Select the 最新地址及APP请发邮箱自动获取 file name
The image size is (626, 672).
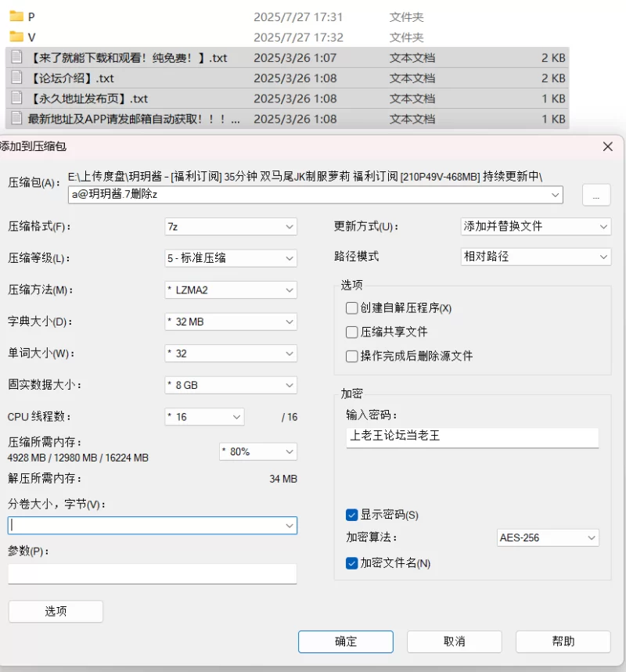[x=134, y=119]
